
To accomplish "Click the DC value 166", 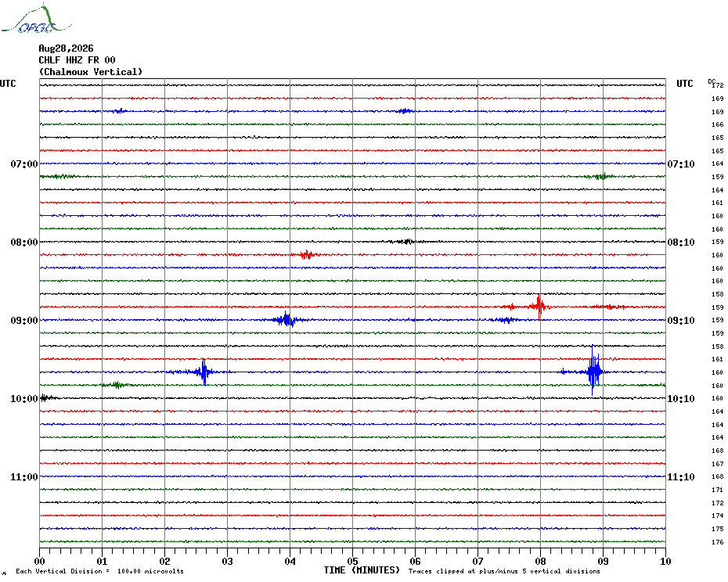I will click(x=718, y=125).
